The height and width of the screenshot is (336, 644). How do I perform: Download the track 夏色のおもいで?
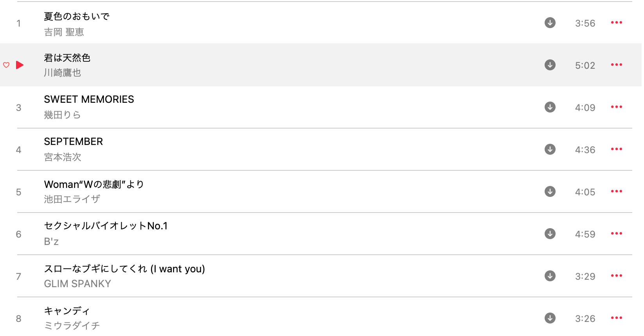coord(550,23)
